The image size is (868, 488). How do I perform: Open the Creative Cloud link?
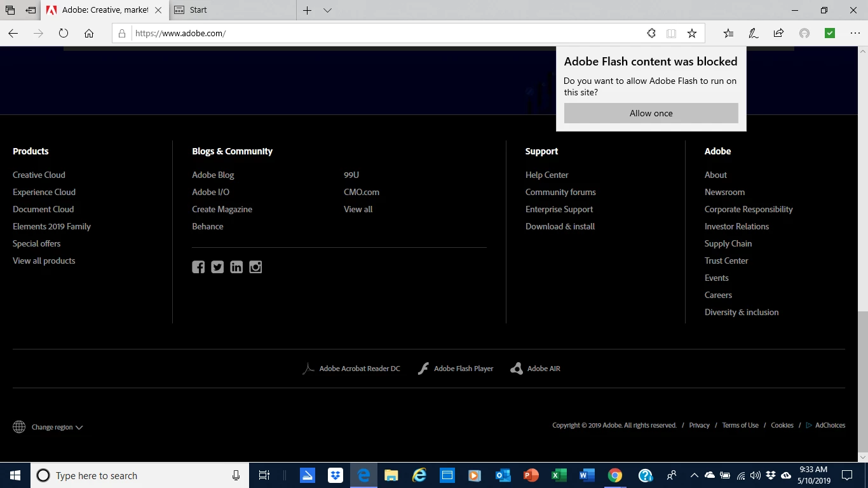(x=39, y=175)
